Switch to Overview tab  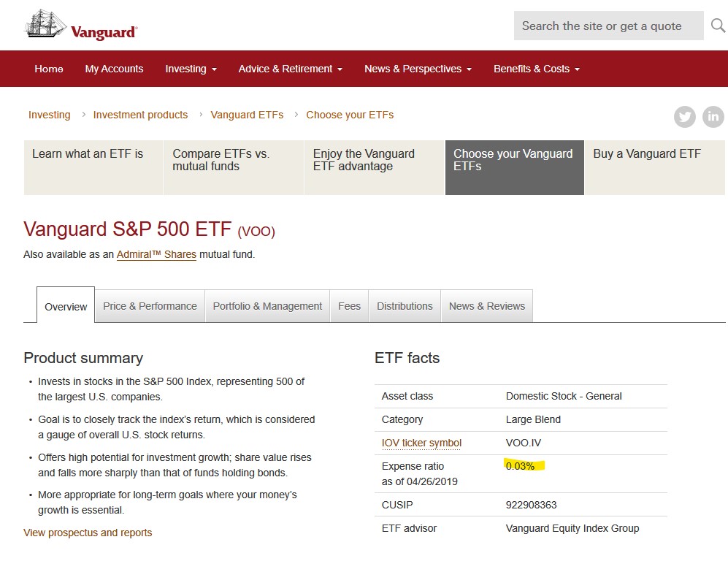66,306
